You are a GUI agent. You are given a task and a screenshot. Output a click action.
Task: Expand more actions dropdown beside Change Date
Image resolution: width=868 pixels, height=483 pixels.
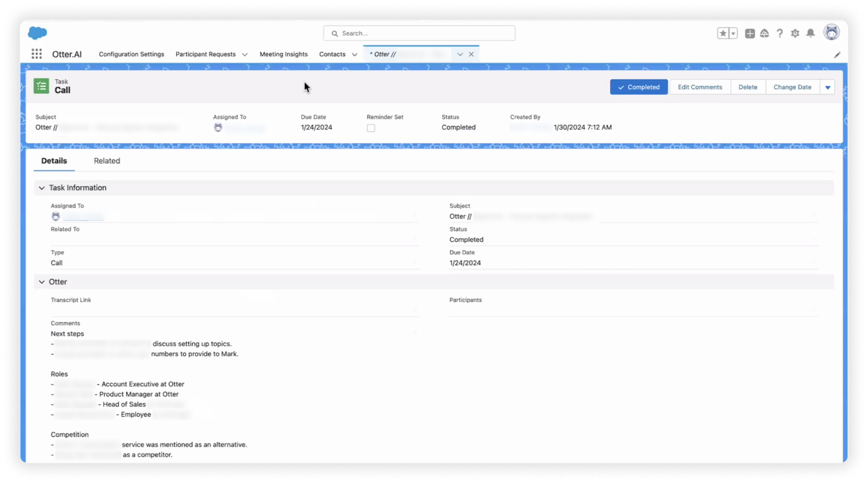point(827,87)
